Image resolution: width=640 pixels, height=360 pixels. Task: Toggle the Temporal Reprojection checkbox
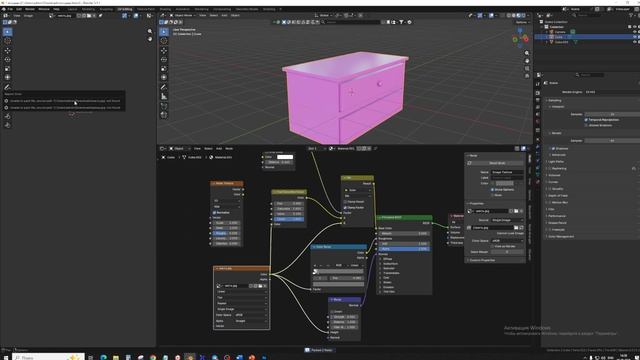click(x=586, y=120)
